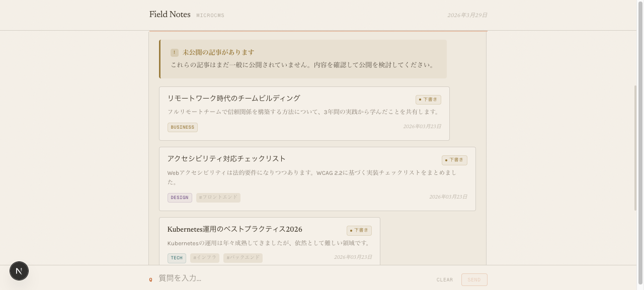Screen dimensions: 644x290
Task: Click the 下書き badge on Kubernetes article
Action: coord(359,230)
